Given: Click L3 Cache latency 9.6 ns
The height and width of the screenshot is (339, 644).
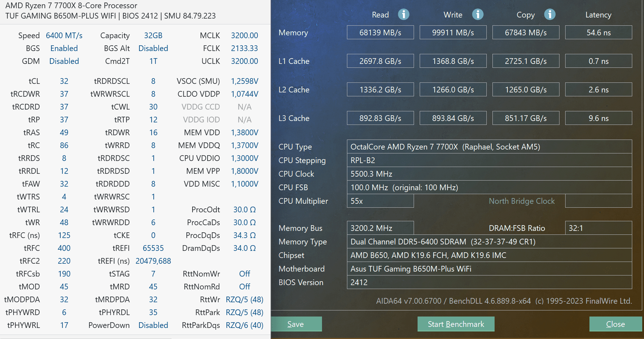Looking at the screenshot, I should 598,118.
